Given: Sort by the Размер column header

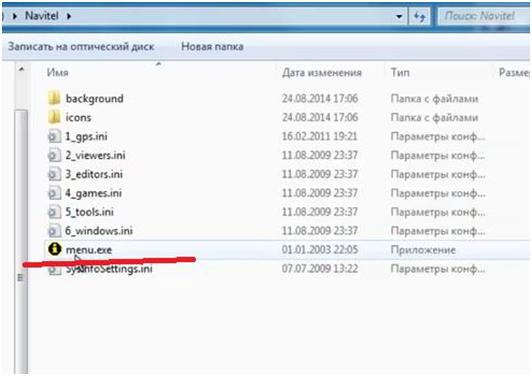Looking at the screenshot, I should pyautogui.click(x=514, y=72).
